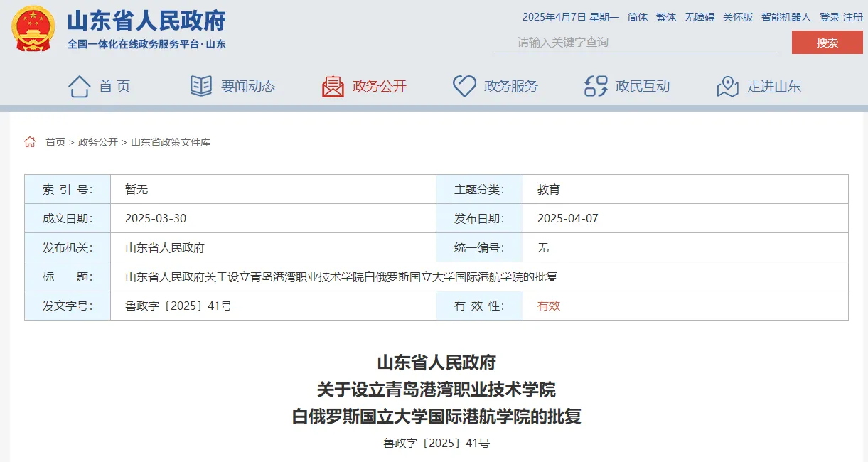Enable 无障碍 accessibility mode
The image size is (868, 462).
pos(699,17)
